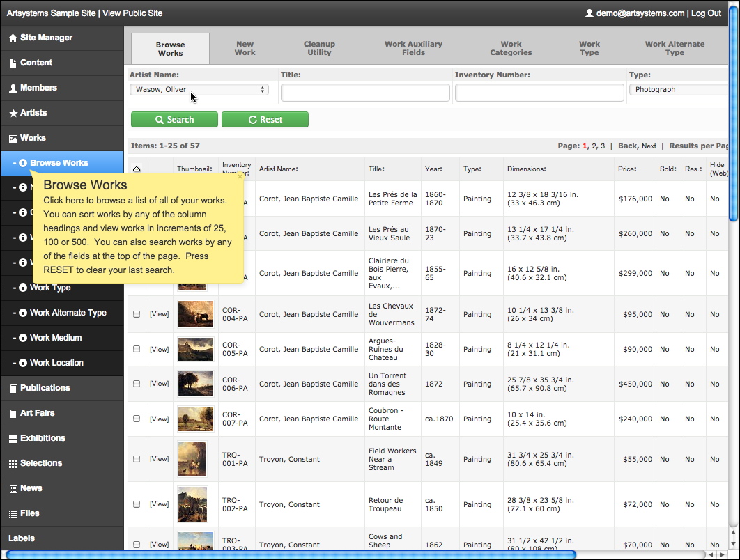Click inside the Inventory Number search field
This screenshot has width=740, height=560.
tap(539, 93)
